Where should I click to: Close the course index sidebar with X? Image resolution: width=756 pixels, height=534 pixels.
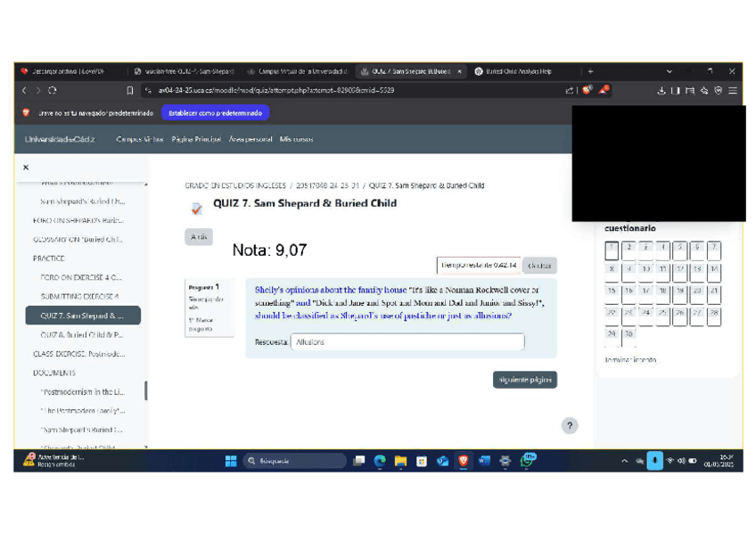point(25,168)
